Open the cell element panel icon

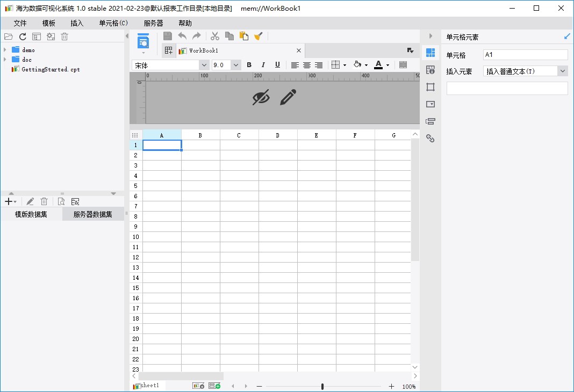coord(430,53)
